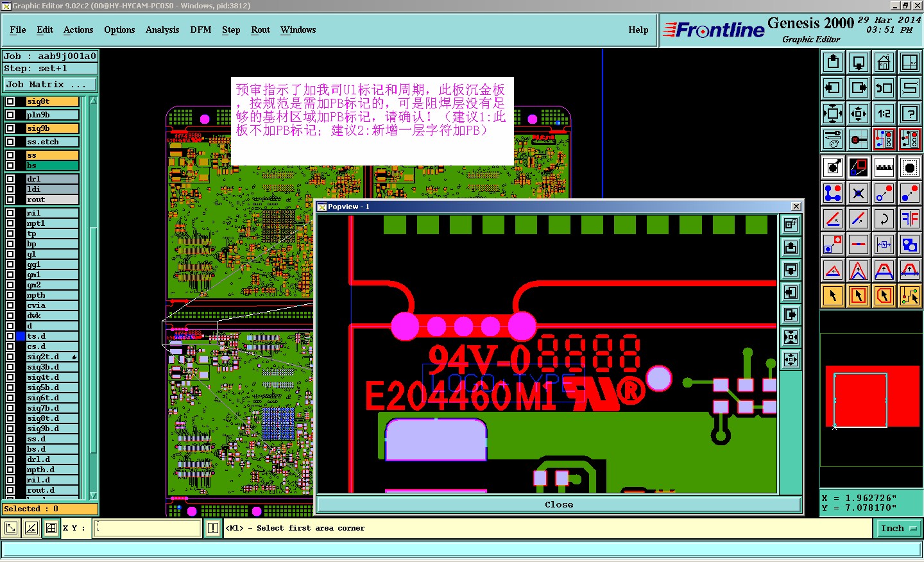Image resolution: width=924 pixels, height=562 pixels.
Task: Open the Step menu
Action: [x=231, y=30]
